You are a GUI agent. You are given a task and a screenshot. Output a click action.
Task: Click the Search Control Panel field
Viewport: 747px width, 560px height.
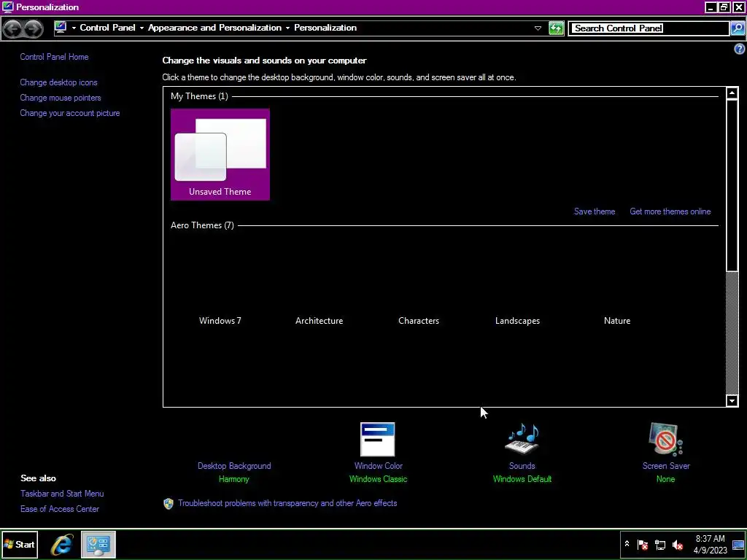[649, 28]
